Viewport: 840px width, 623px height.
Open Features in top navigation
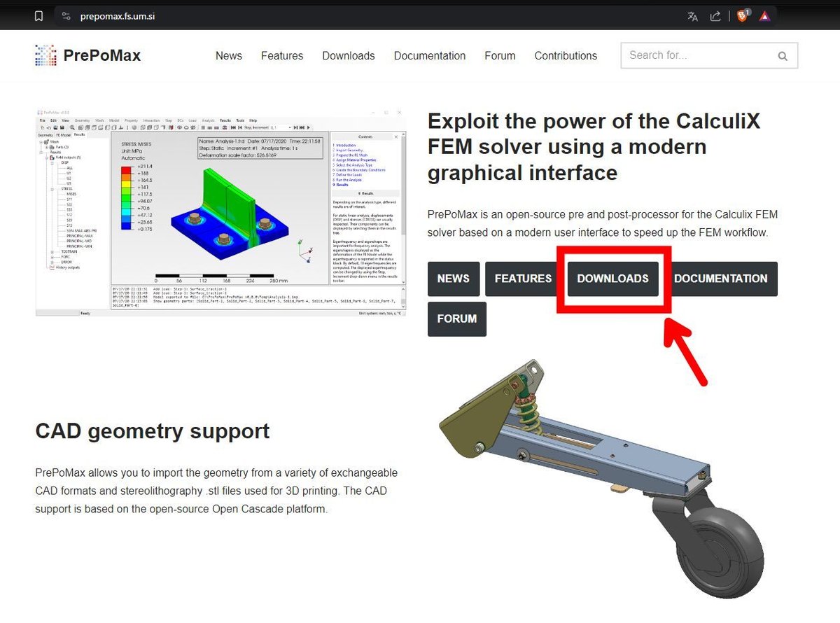[282, 56]
